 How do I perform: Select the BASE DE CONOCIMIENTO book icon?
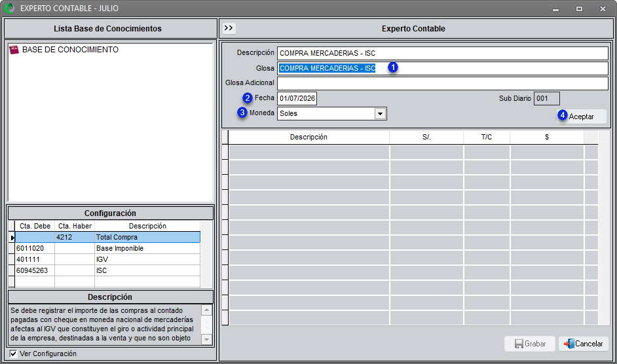tap(14, 50)
